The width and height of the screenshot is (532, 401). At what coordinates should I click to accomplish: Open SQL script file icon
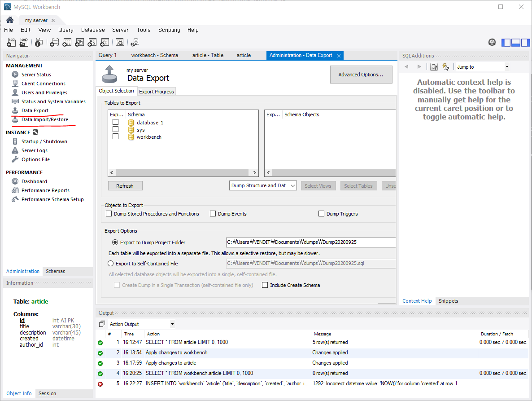[x=24, y=42]
